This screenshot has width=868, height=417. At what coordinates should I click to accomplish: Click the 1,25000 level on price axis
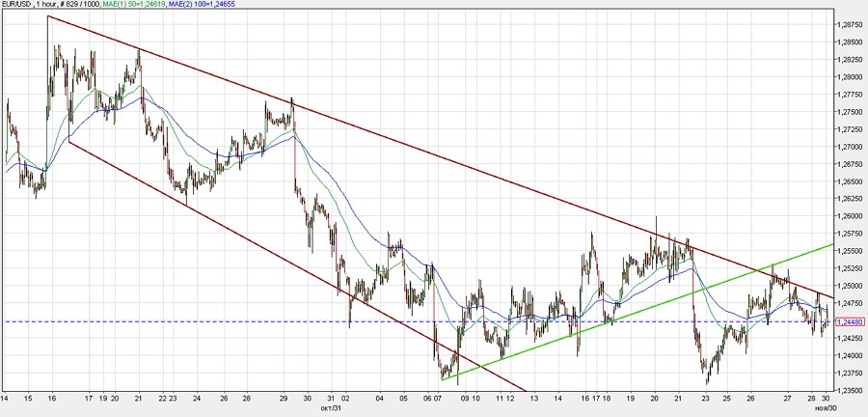[850, 286]
